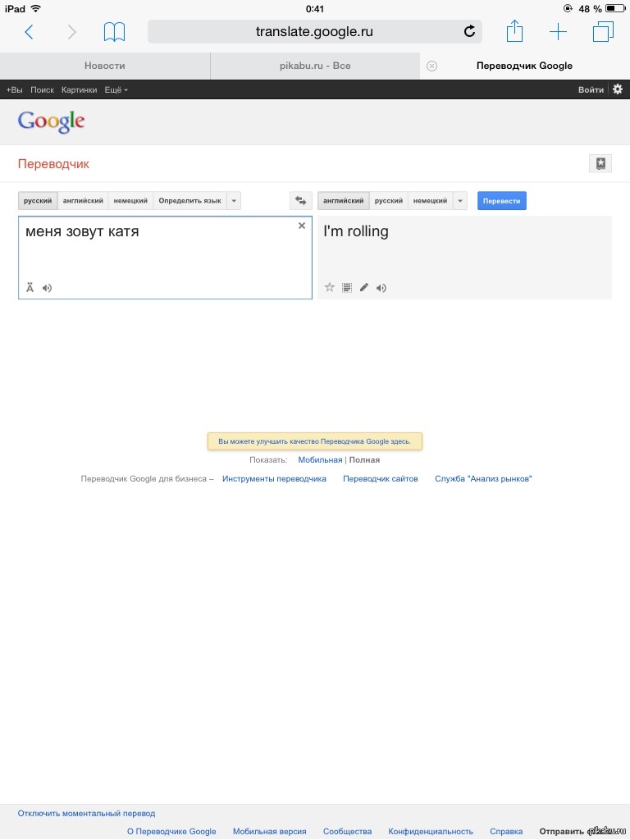630x840 pixels.
Task: Click the pencil icon to suggest an edit
Action: coord(363,288)
